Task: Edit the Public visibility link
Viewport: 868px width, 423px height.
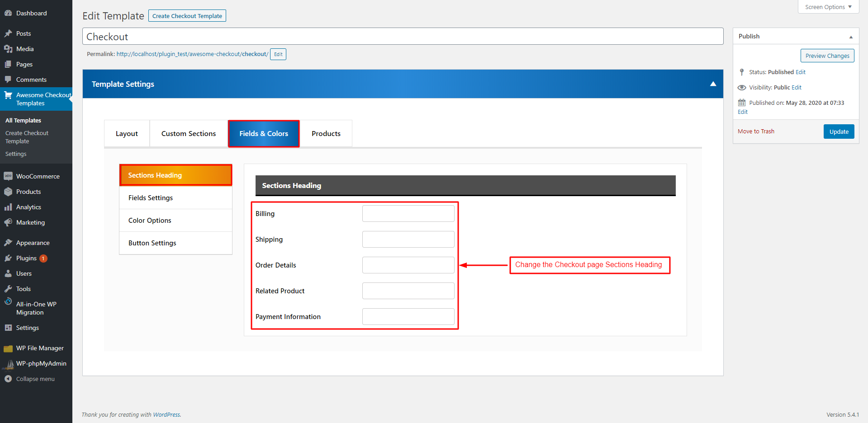Action: pos(797,88)
